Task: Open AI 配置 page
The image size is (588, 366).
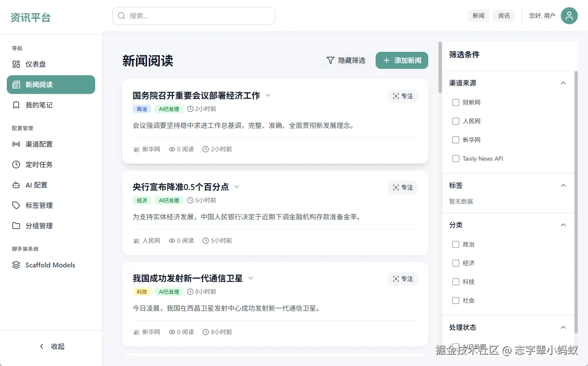Action: click(x=51, y=185)
